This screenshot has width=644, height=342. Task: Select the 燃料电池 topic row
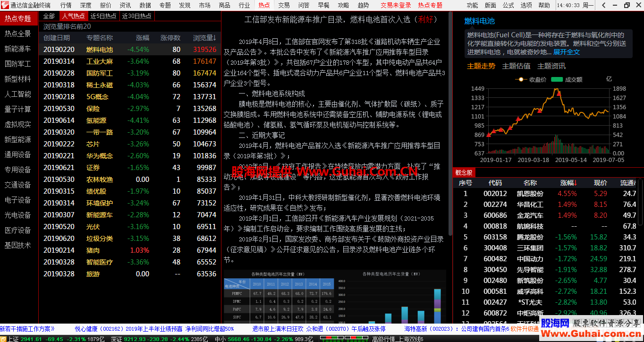[130, 50]
